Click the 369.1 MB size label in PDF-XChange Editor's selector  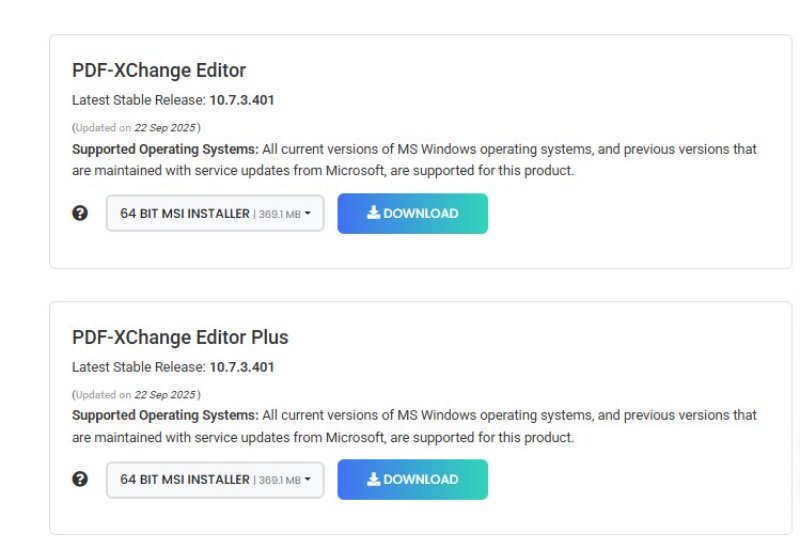(279, 214)
